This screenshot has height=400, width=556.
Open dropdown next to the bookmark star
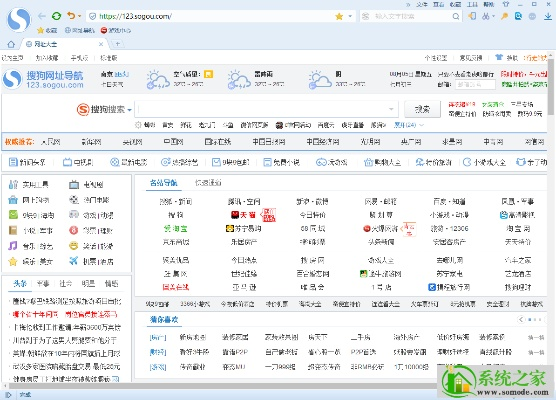tap(350, 16)
